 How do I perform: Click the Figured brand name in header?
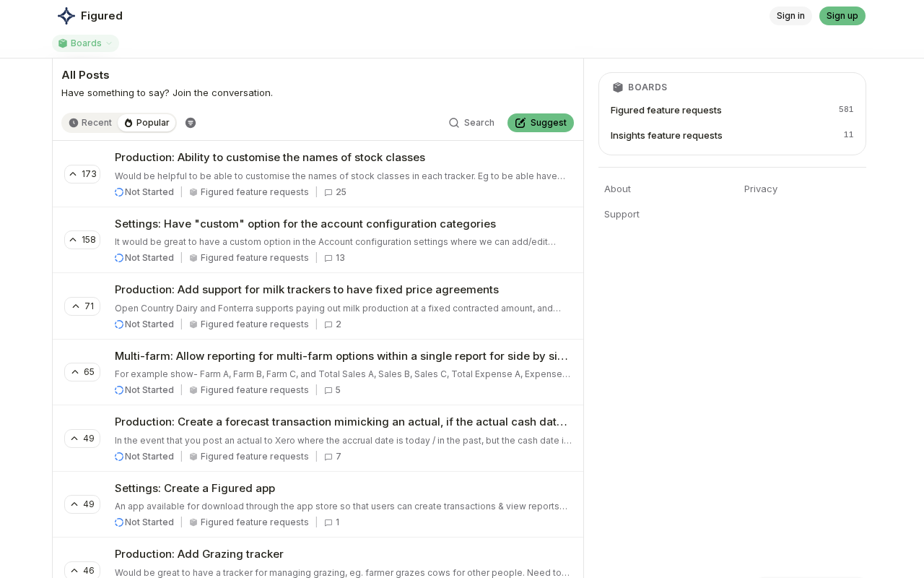click(x=102, y=16)
